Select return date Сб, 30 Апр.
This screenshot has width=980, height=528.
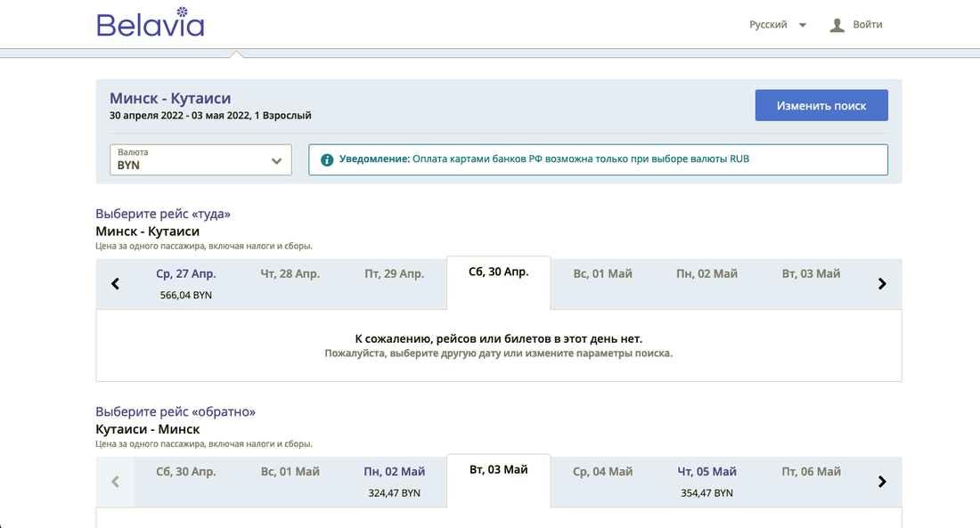pyautogui.click(x=186, y=472)
